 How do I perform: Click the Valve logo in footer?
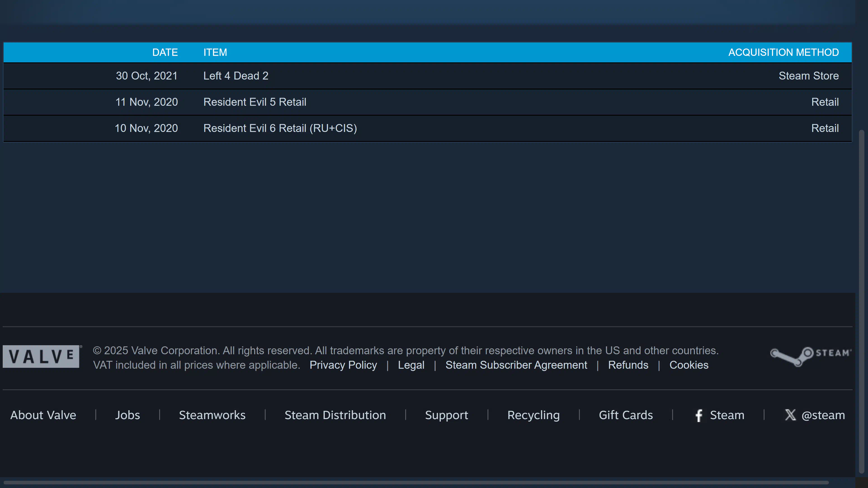pyautogui.click(x=41, y=356)
